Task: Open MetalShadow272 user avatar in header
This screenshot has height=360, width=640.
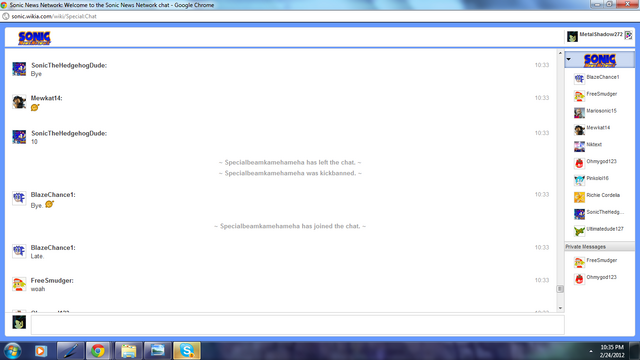Action: tap(572, 37)
